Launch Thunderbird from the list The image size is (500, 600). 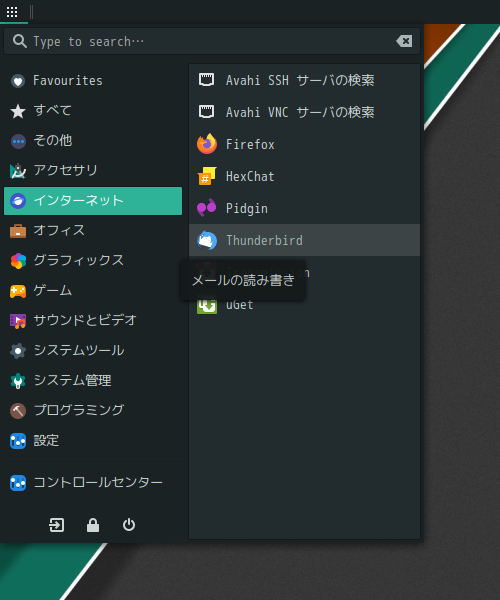(x=305, y=240)
